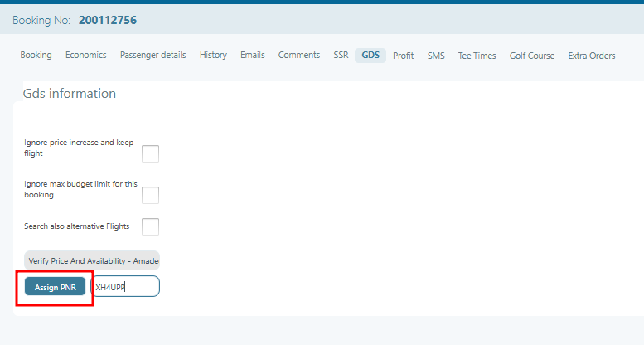644x345 pixels.
Task: Open the Emails tab
Action: pos(252,56)
